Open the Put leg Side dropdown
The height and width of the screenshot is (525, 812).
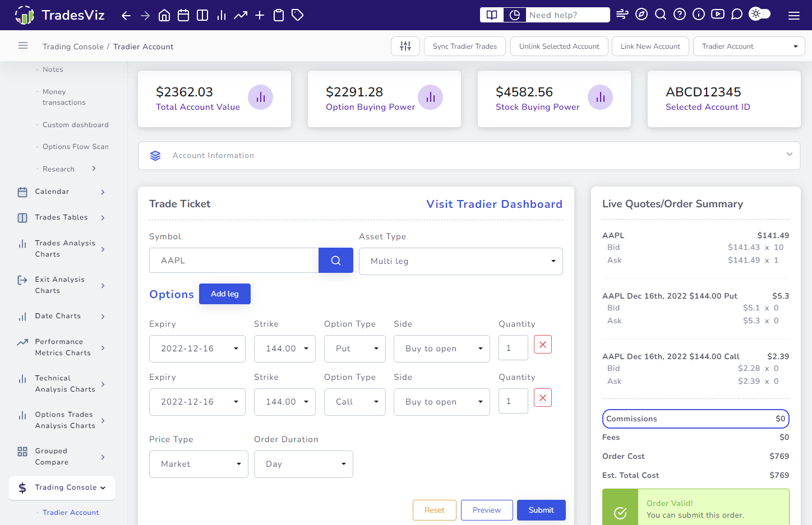[442, 349]
